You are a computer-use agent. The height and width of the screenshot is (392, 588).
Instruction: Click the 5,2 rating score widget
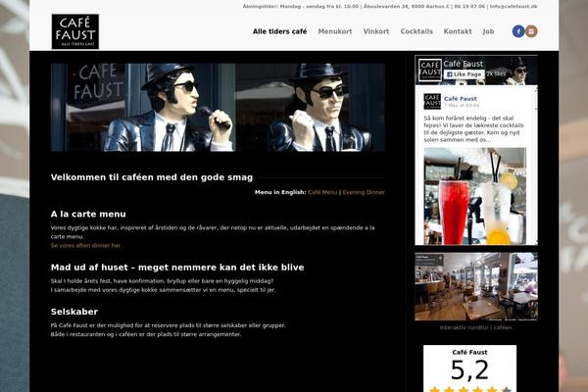pos(469,368)
